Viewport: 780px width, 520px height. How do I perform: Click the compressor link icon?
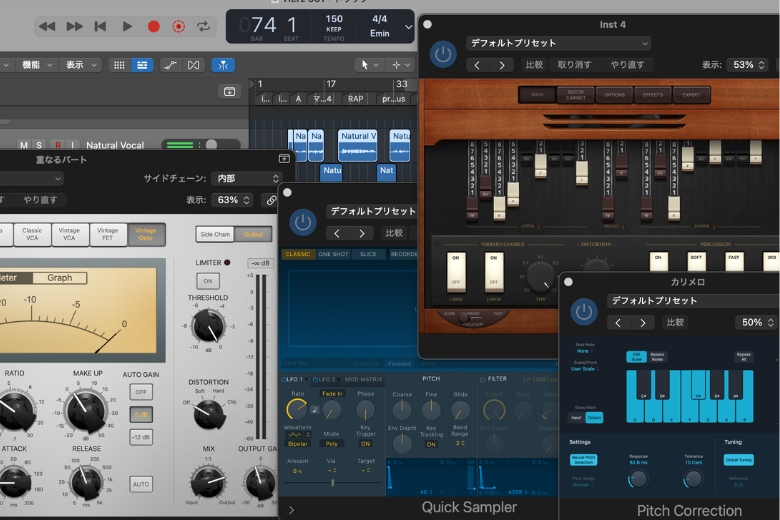(271, 200)
